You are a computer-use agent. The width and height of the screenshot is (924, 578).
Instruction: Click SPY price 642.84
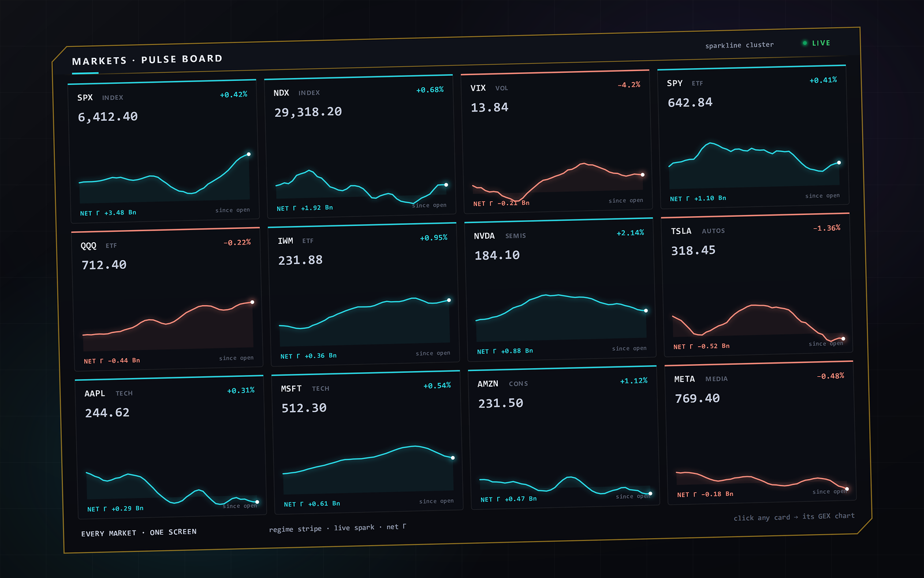(x=690, y=103)
